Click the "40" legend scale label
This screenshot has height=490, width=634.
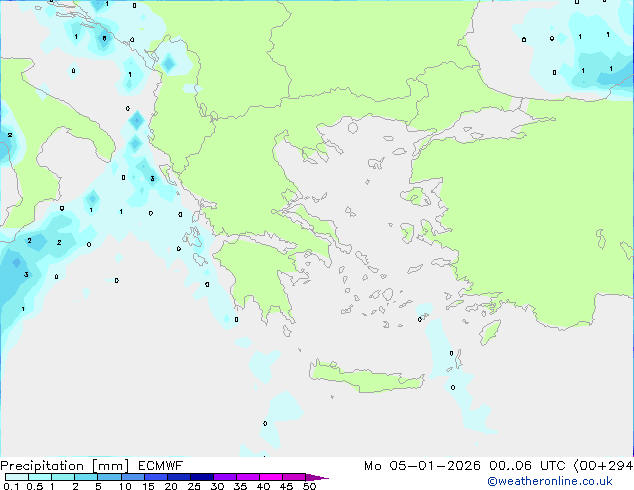(x=263, y=486)
